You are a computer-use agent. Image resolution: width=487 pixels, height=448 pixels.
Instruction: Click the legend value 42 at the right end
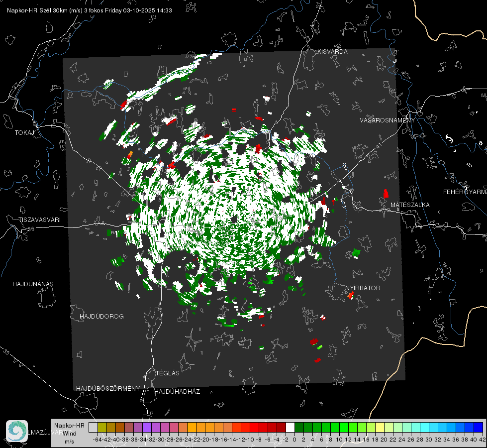pos(482,440)
